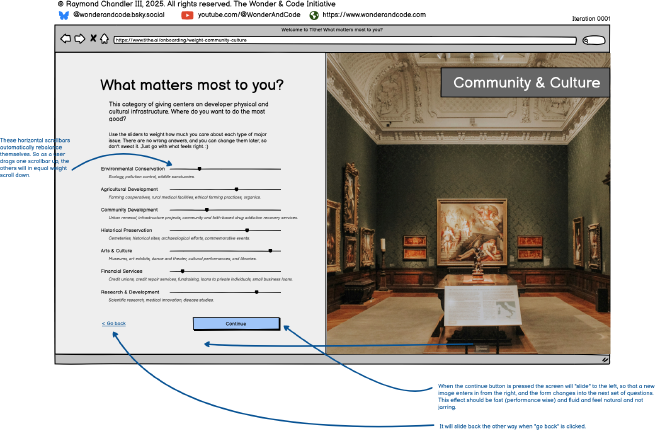Click the "Financial Services" label
660x436 pixels.
121,271
